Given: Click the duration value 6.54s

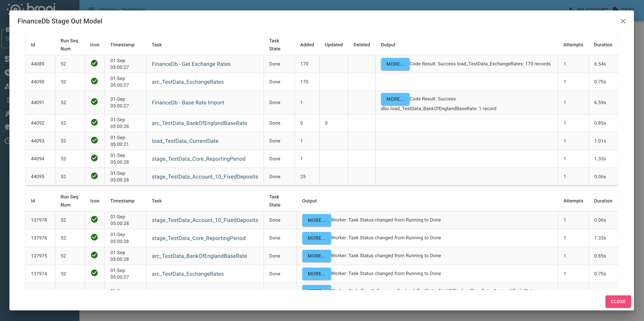Looking at the screenshot, I should click(600, 64).
